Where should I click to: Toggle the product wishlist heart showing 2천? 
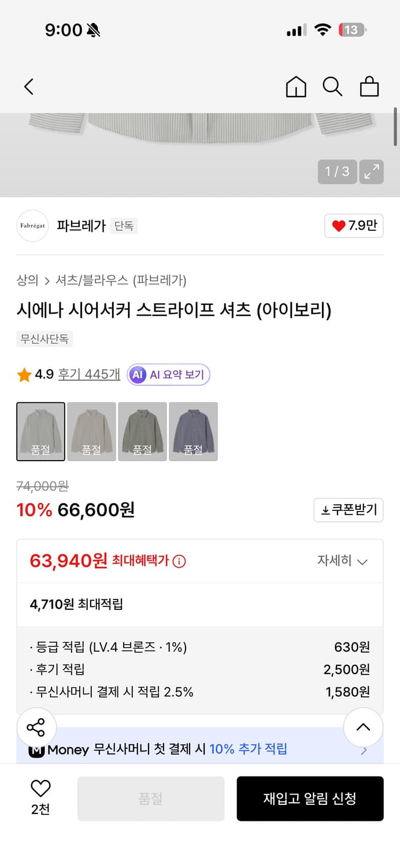tap(39, 792)
